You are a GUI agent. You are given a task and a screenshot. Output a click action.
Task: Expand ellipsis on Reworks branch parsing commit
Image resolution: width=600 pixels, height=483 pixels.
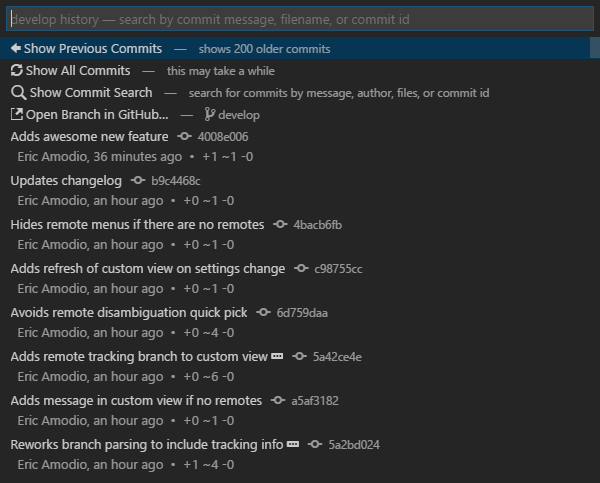[293, 445]
